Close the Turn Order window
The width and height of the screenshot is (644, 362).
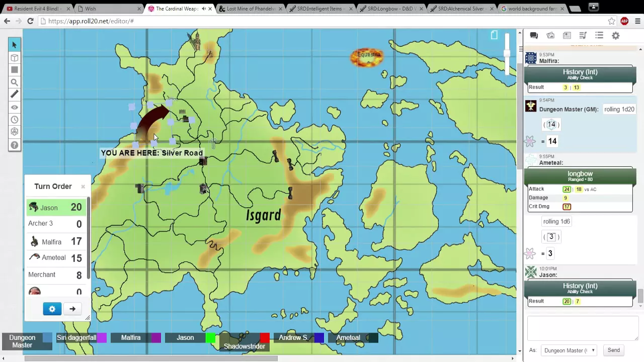point(83,187)
